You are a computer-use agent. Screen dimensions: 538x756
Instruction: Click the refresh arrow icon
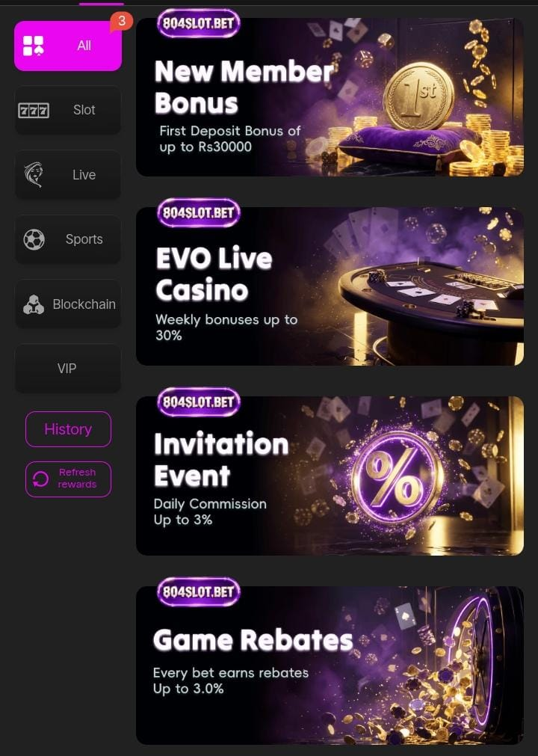point(40,479)
